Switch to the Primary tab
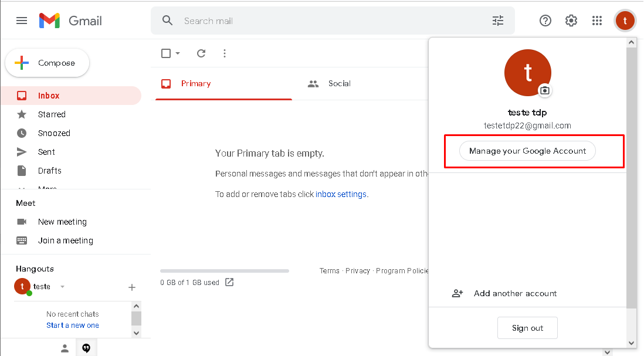 click(224, 84)
